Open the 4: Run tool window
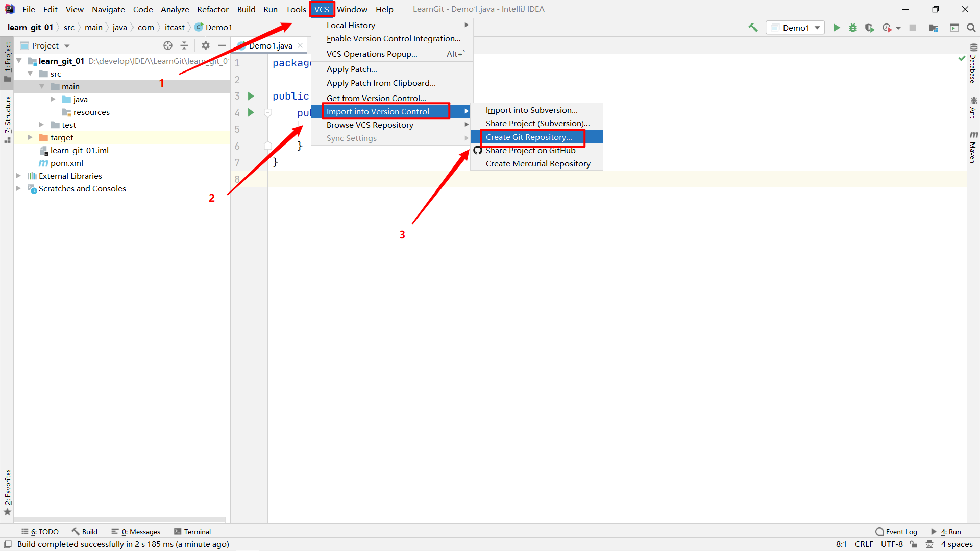This screenshot has width=980, height=551. 946,532
